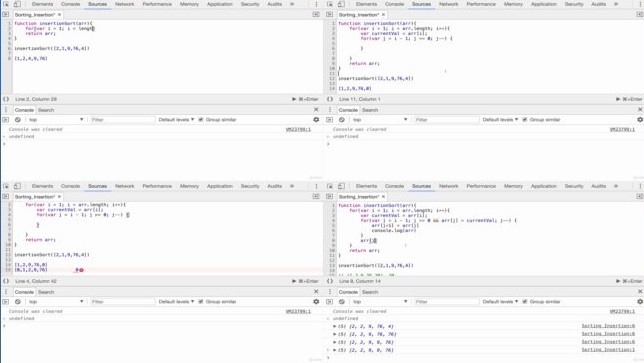Open the Search drawer tab in bottom-right panel
The width and height of the screenshot is (644, 363).
pyautogui.click(x=370, y=292)
